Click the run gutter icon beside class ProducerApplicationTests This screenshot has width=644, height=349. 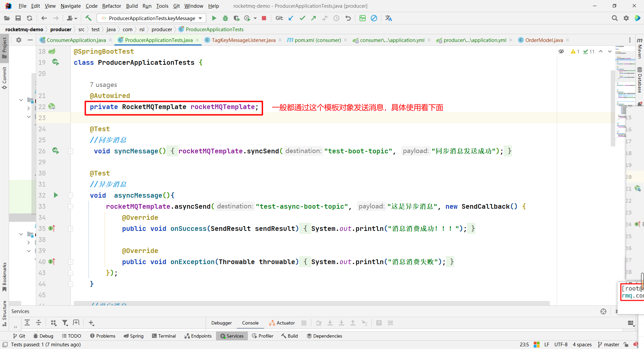(55, 62)
